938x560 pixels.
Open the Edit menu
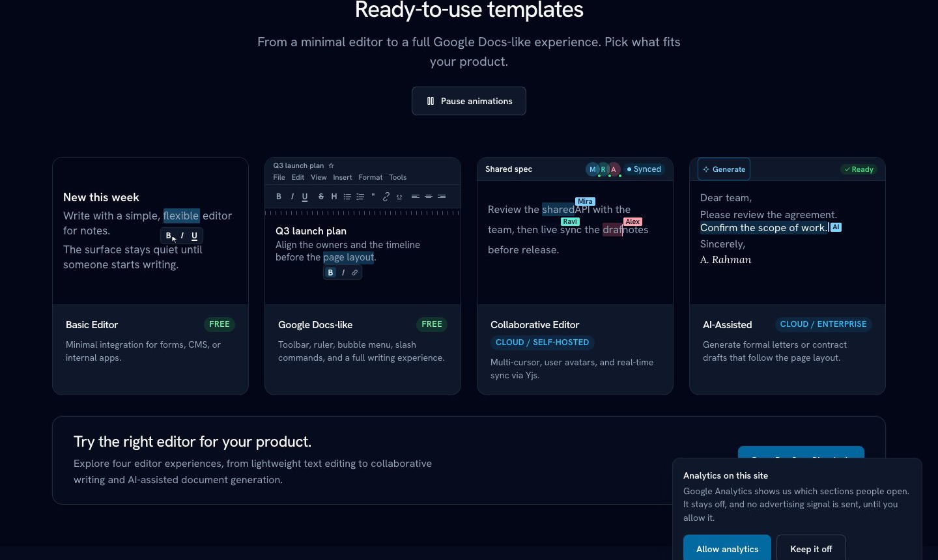[x=298, y=177]
